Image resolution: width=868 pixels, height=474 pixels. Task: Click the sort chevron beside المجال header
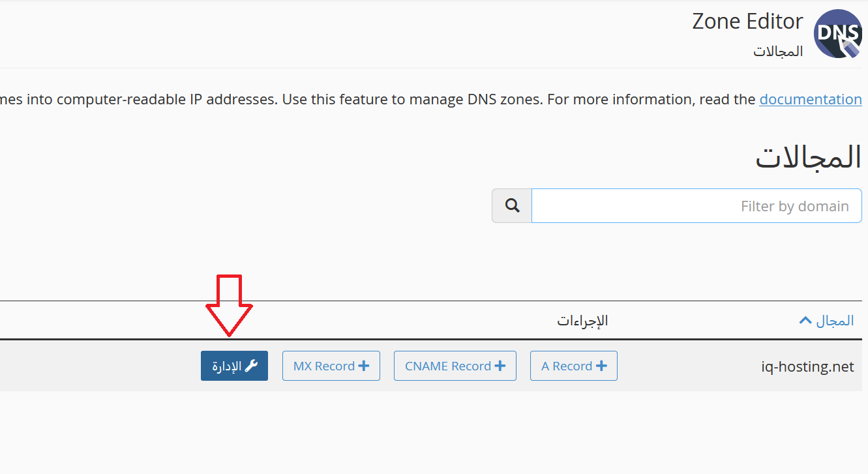coord(805,321)
